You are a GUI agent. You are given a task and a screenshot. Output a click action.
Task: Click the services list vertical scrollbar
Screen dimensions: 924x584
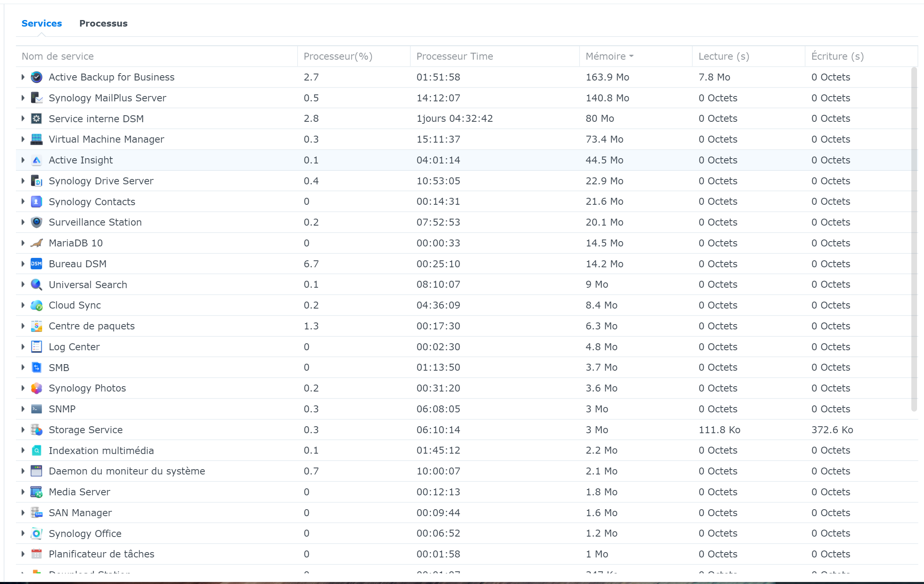point(914,239)
